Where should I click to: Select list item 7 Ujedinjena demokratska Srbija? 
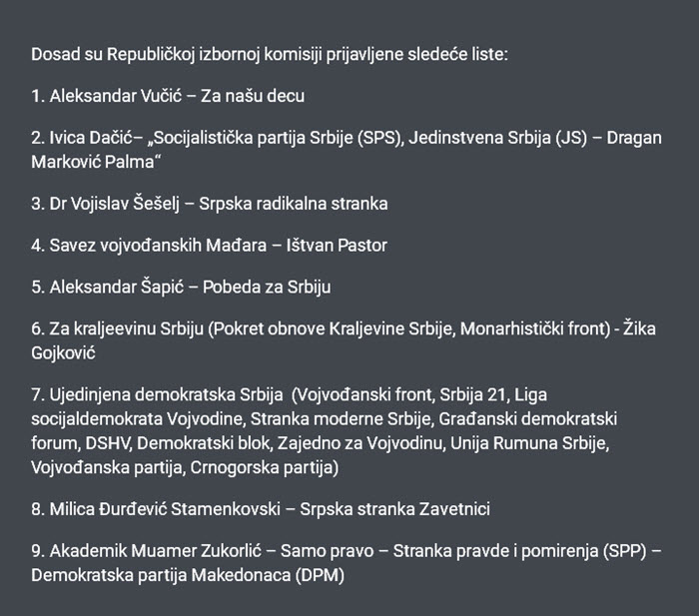click(325, 431)
